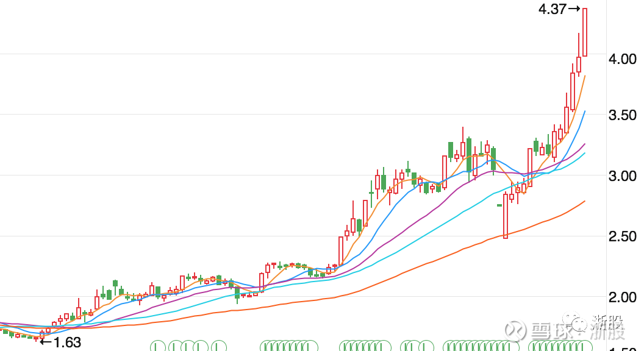
Task: Click the 1.63 lowest price label
Action: (x=67, y=342)
